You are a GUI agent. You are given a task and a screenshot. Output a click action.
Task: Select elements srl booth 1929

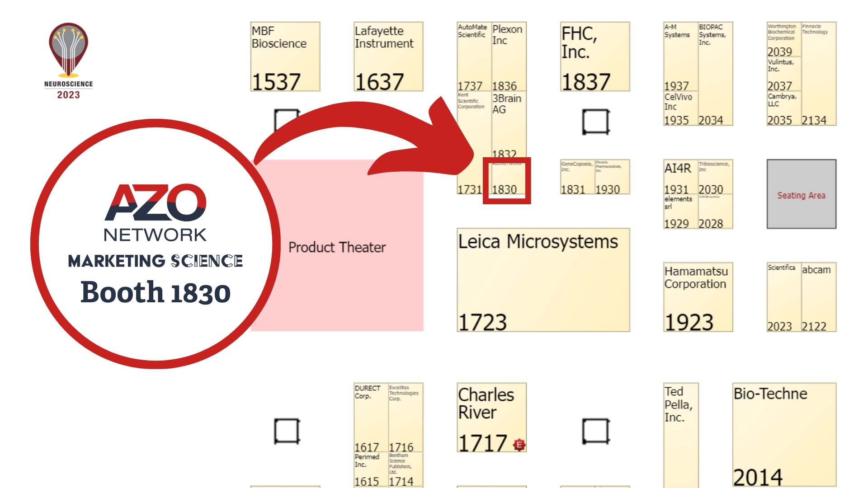tap(680, 211)
